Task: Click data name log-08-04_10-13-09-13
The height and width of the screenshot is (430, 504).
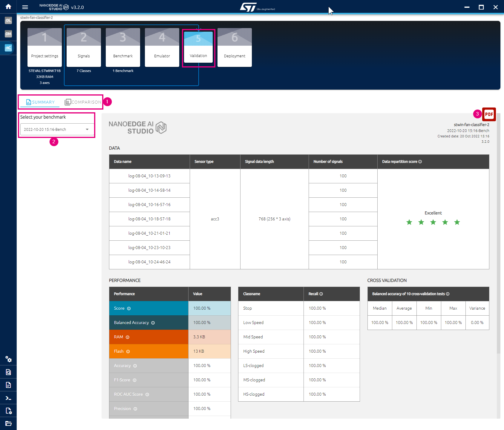Action: (149, 176)
